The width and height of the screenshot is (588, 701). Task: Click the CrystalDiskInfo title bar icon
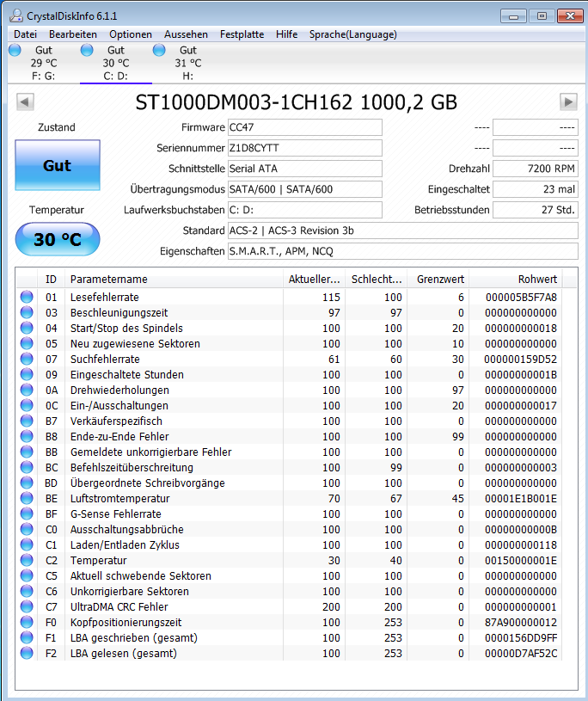coord(16,15)
